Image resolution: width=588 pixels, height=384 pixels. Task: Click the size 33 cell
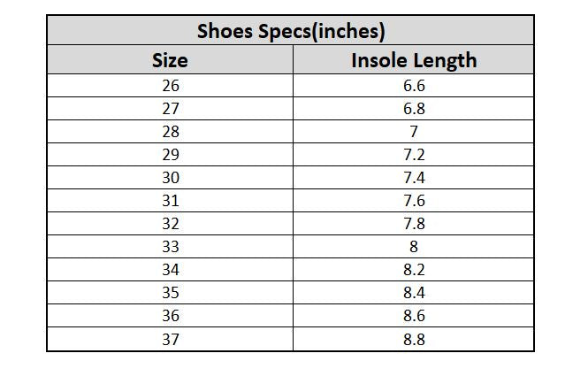pyautogui.click(x=171, y=246)
